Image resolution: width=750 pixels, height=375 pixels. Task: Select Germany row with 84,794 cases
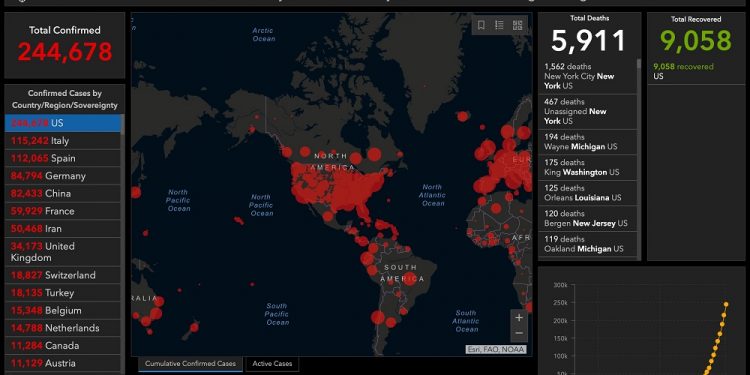point(63,176)
